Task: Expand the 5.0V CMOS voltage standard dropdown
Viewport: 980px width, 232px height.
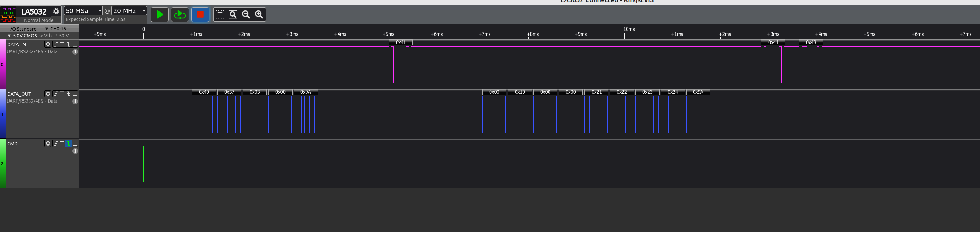Action: (9, 35)
